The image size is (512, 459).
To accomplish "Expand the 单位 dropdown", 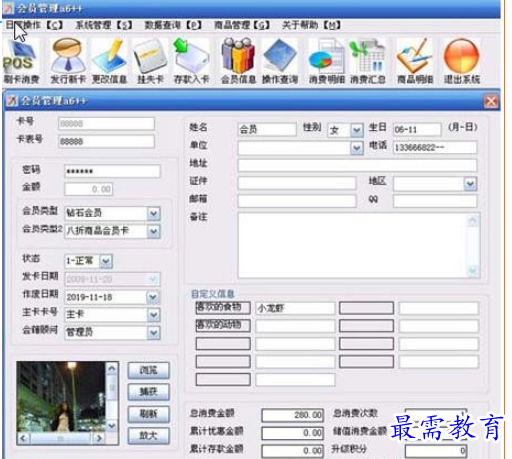I will pyautogui.click(x=357, y=148).
